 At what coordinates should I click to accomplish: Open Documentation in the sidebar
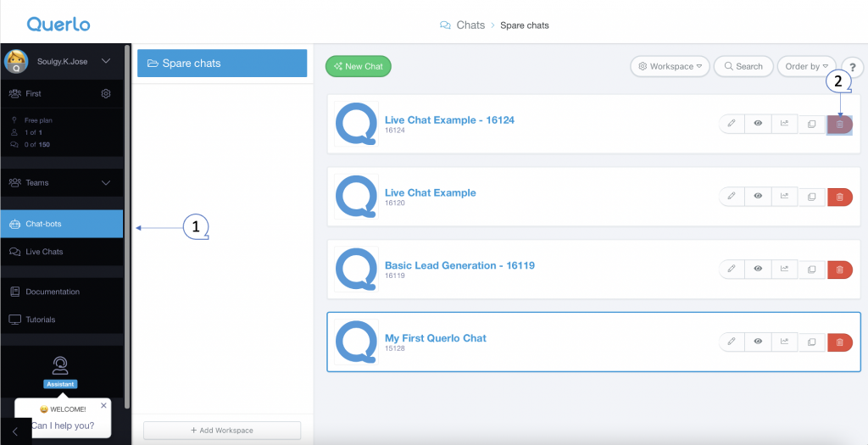[61, 292]
